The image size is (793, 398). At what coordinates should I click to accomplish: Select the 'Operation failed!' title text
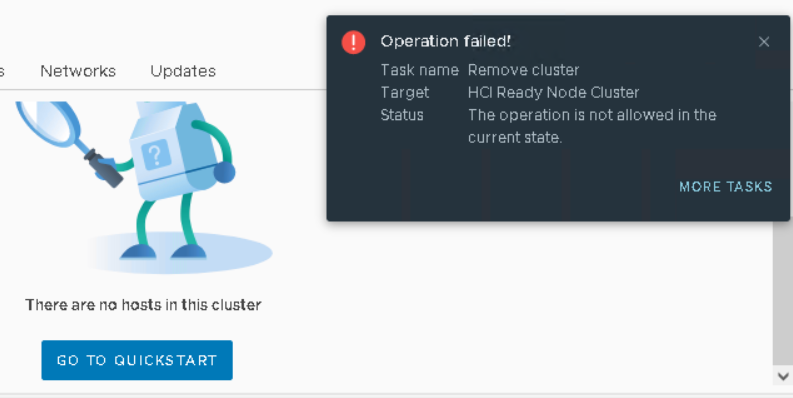[446, 41]
